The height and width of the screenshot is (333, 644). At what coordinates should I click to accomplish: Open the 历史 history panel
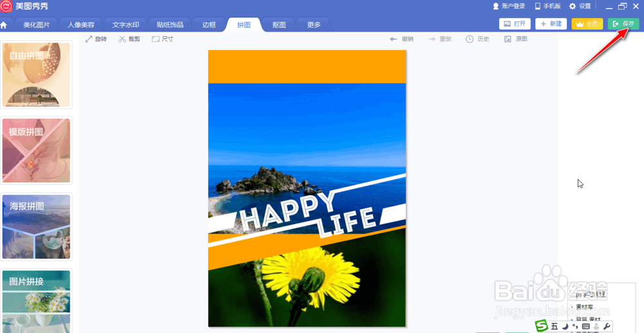(x=477, y=39)
